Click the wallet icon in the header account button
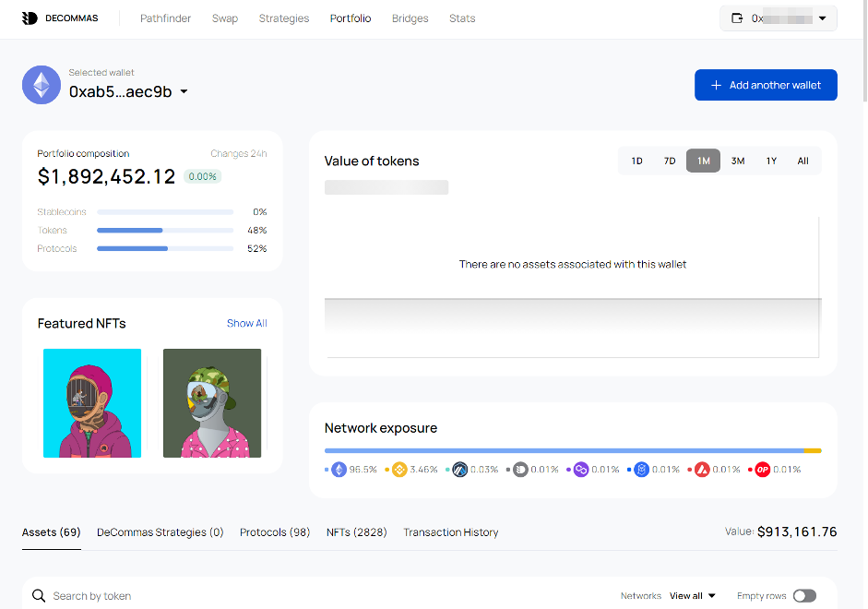The height and width of the screenshot is (609, 868). point(737,18)
